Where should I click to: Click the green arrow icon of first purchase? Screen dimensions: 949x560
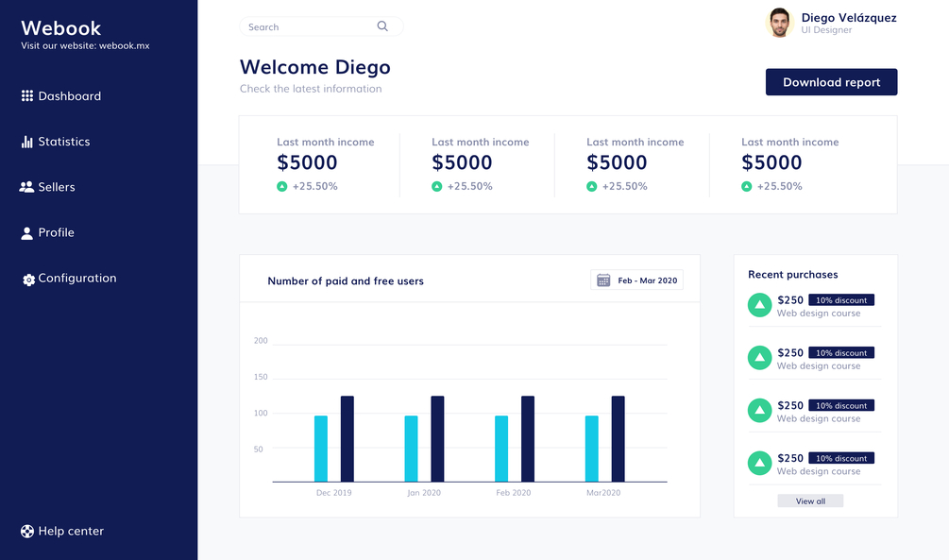pos(759,305)
